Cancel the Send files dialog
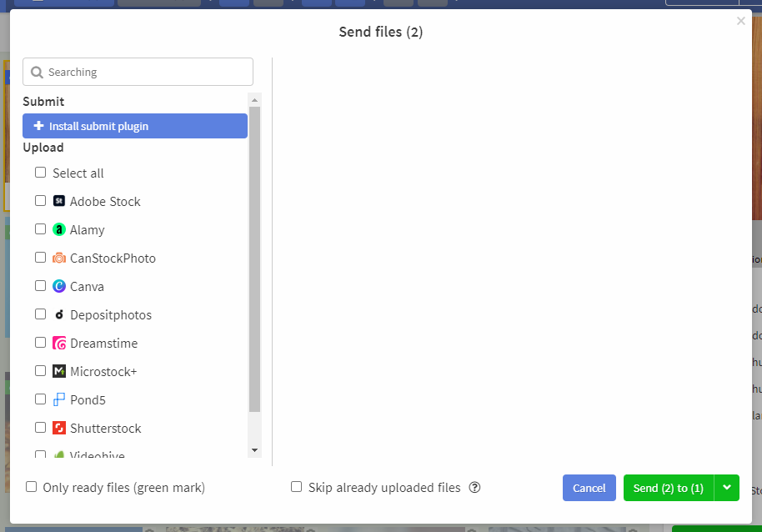Screen dimensions: 762x532 click(589, 488)
